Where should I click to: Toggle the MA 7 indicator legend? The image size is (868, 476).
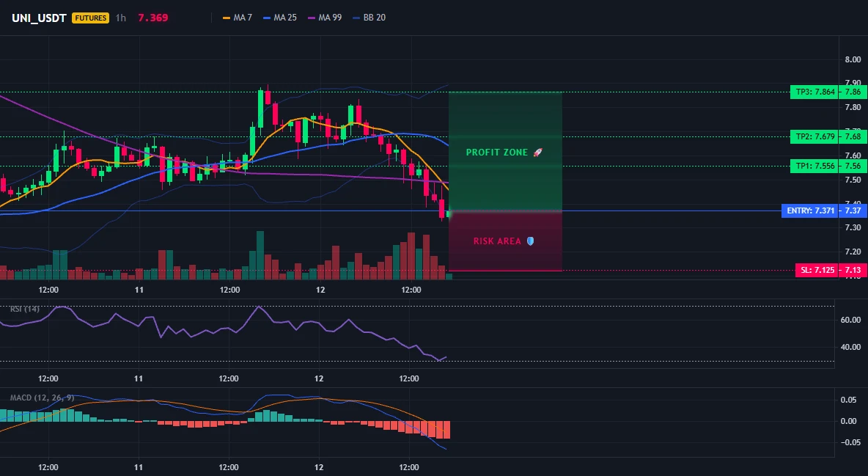(238, 18)
